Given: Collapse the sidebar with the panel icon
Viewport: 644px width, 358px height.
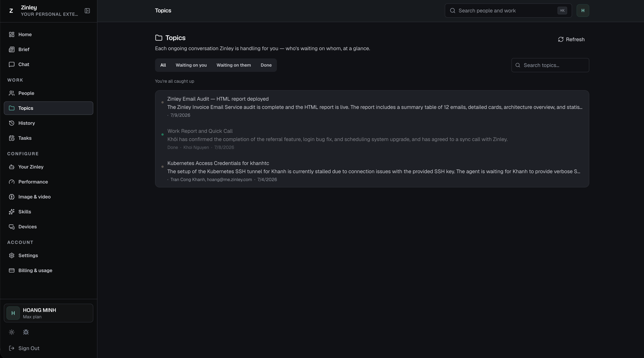Looking at the screenshot, I should [87, 11].
